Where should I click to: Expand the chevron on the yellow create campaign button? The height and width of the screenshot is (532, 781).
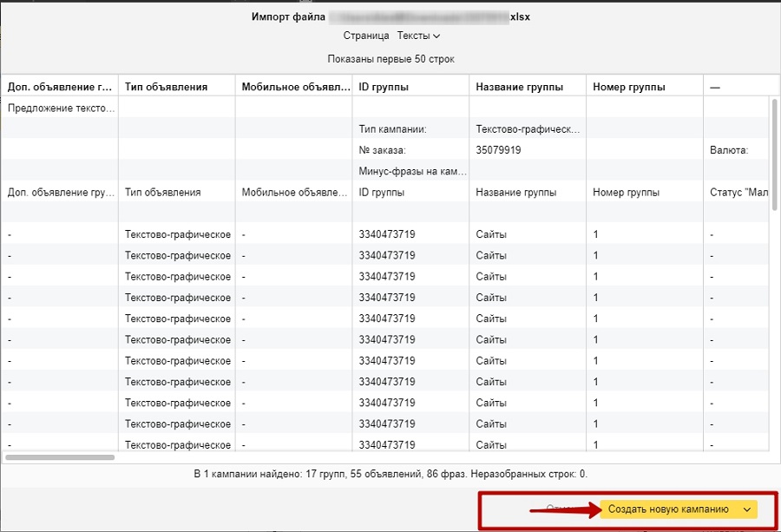(x=747, y=509)
